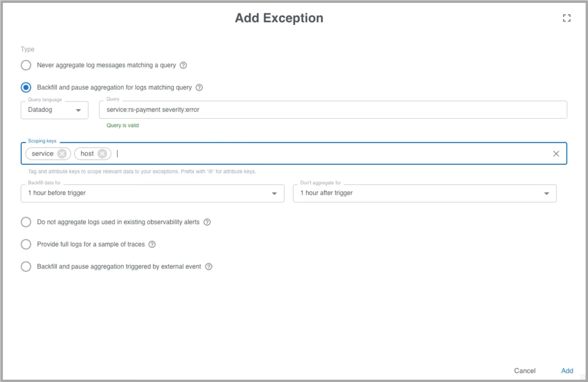Open help for sample of traces option
The image size is (588, 382).
pyautogui.click(x=152, y=244)
